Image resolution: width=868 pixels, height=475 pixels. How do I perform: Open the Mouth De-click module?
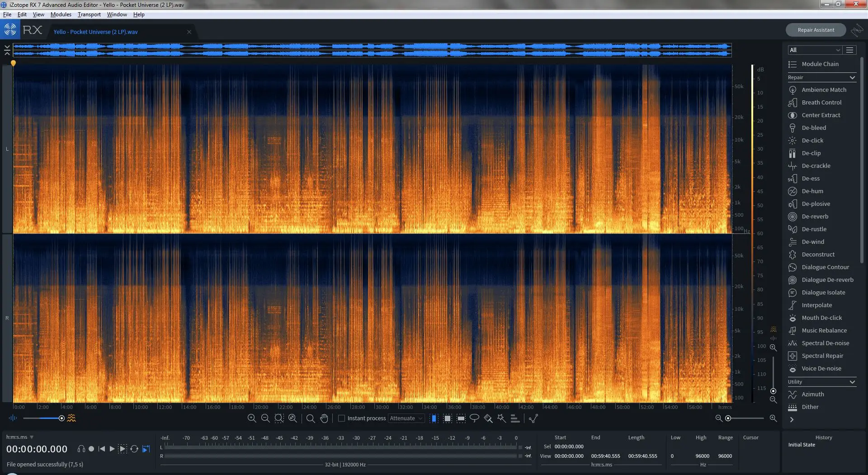[x=822, y=318]
